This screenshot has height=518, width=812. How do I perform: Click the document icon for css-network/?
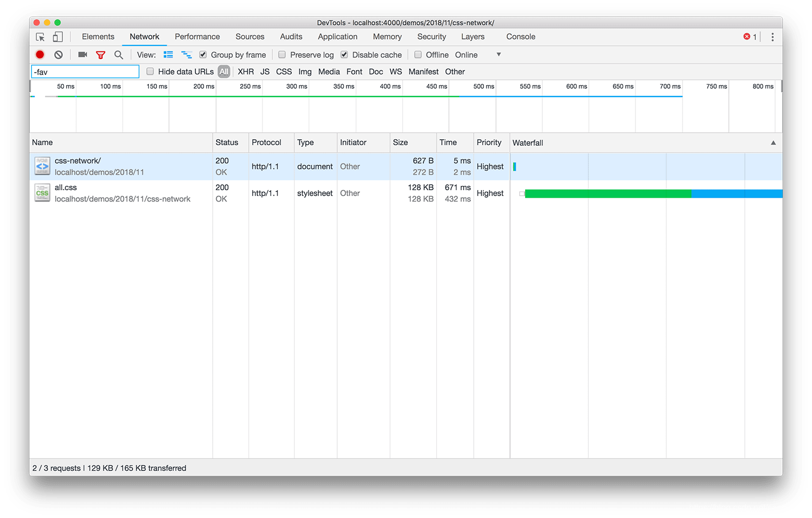tap(42, 166)
